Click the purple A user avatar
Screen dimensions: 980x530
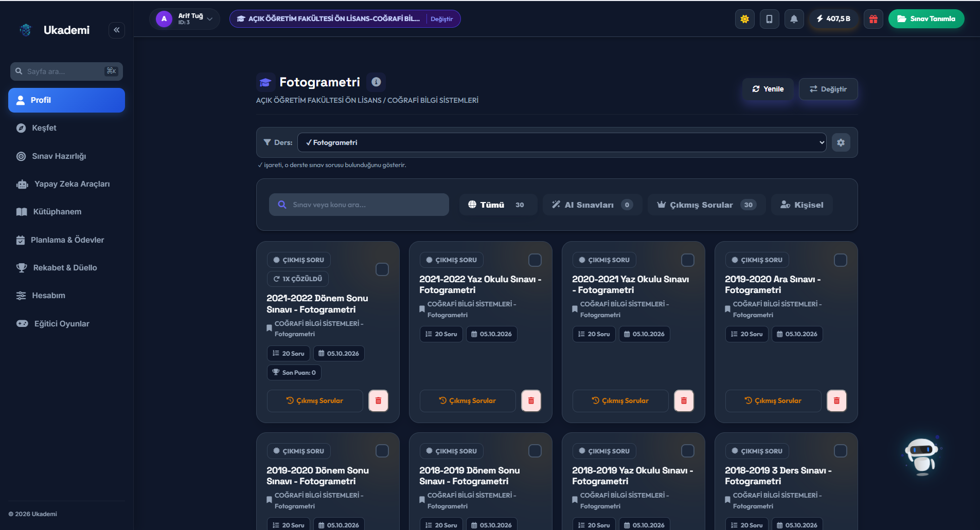click(x=164, y=19)
